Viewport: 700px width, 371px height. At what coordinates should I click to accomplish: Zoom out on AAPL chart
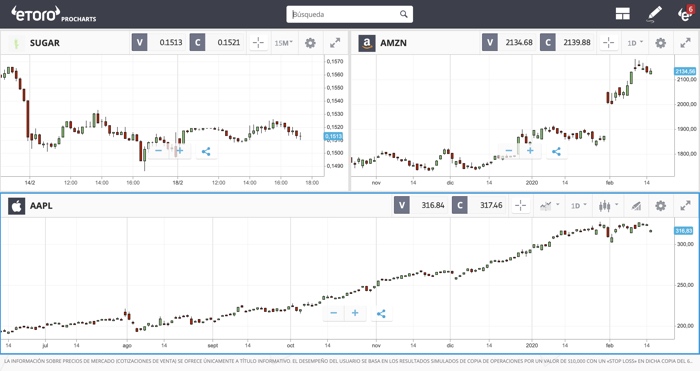pyautogui.click(x=333, y=313)
